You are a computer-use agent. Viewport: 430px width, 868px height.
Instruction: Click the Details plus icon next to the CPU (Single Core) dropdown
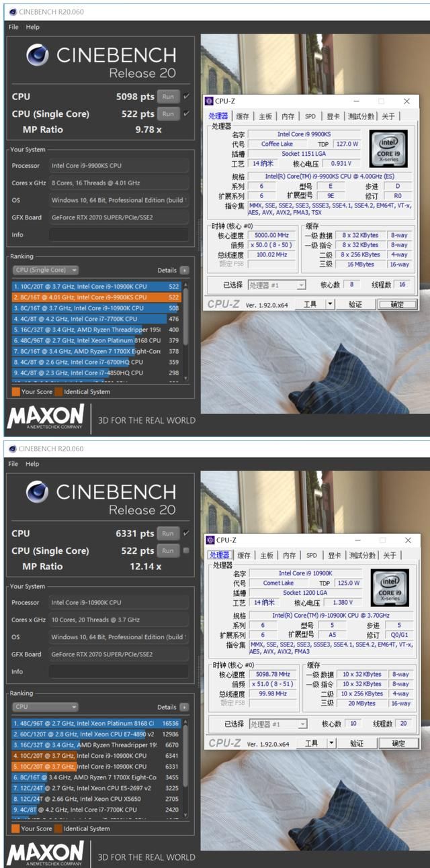click(184, 270)
